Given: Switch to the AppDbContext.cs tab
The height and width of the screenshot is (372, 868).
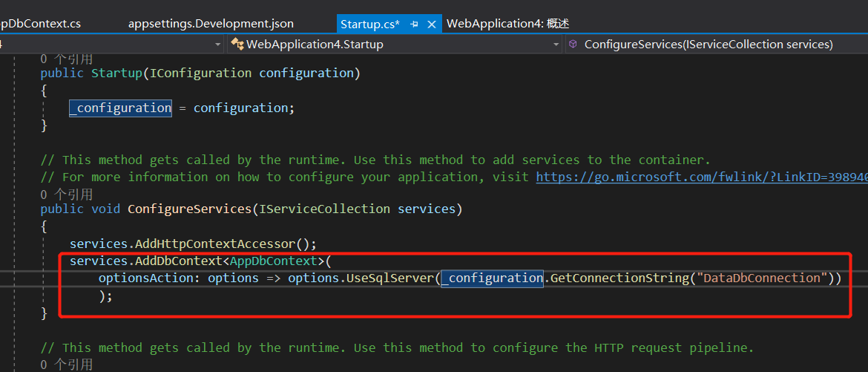Looking at the screenshot, I should [41, 24].
